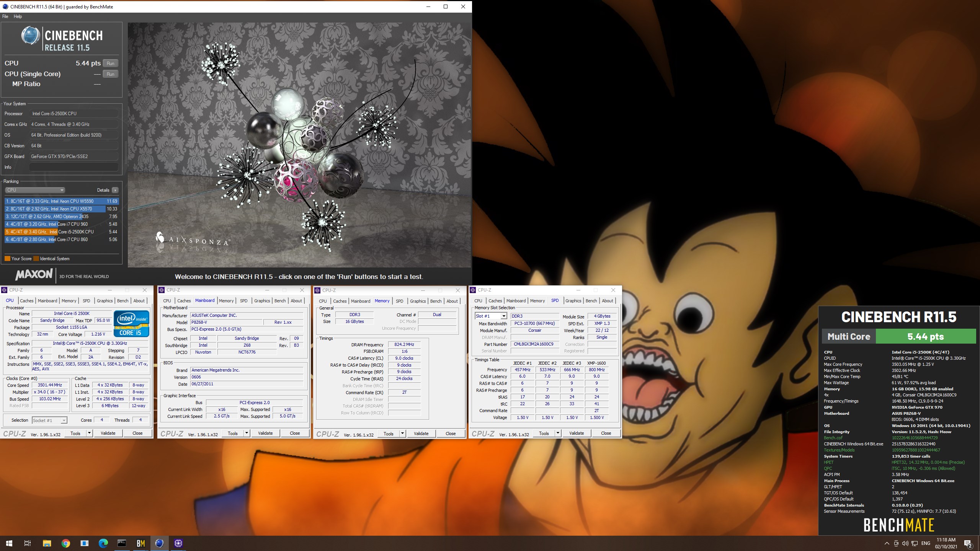Click the Bench.cof file integrity entry
This screenshot has width=980, height=551.
click(833, 438)
